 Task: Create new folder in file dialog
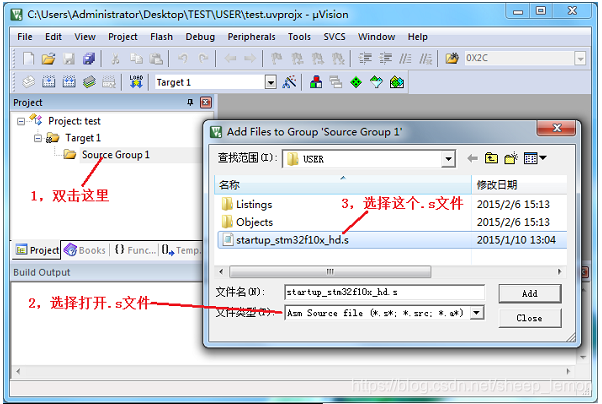[511, 158]
